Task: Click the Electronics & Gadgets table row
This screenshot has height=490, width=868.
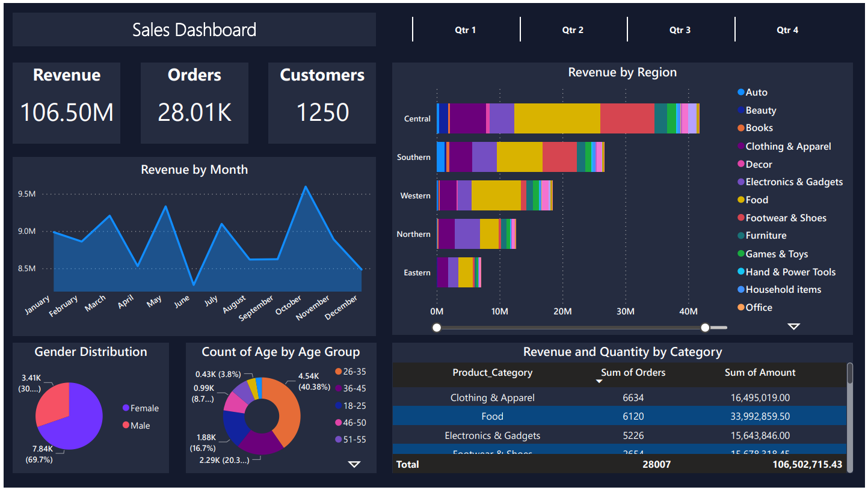Action: (619, 435)
